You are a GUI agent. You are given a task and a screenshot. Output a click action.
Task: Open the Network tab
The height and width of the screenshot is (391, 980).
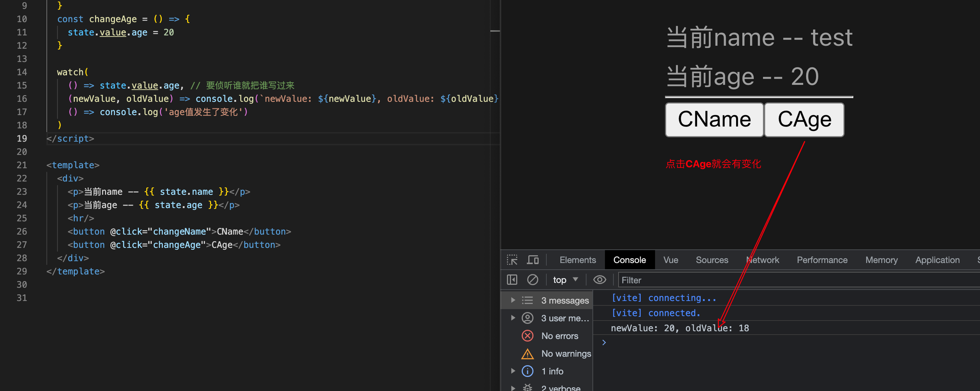763,260
